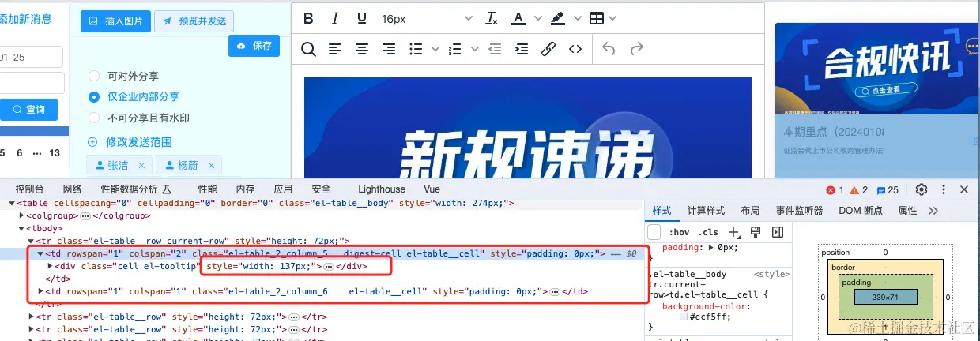
Task: Open DevTools settings gear
Action: coord(922,189)
